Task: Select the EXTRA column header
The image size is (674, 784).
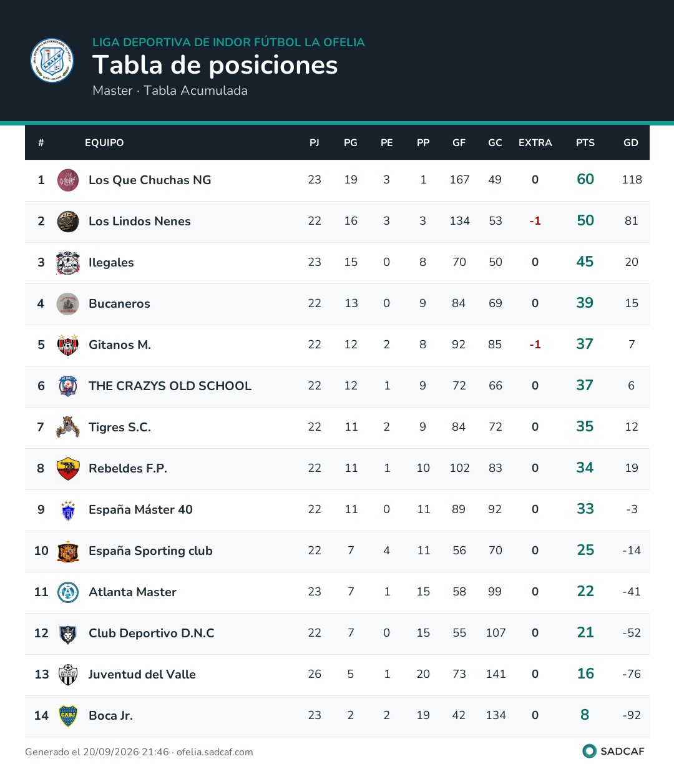Action: pos(535,143)
